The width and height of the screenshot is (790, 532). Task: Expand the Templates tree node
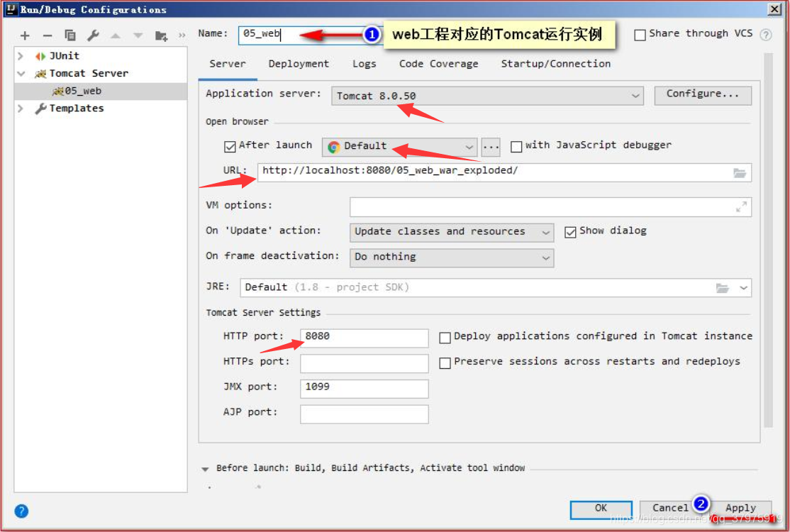click(x=21, y=109)
